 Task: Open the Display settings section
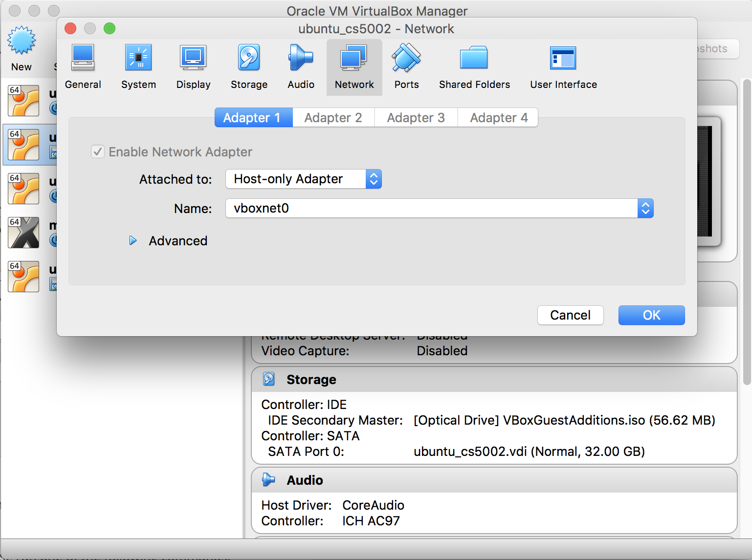pos(193,67)
